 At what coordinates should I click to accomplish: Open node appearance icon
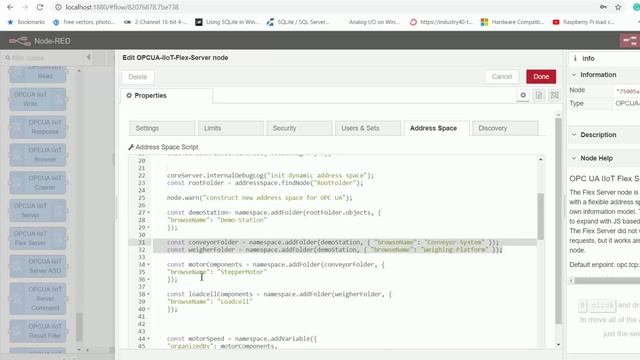pos(554,95)
